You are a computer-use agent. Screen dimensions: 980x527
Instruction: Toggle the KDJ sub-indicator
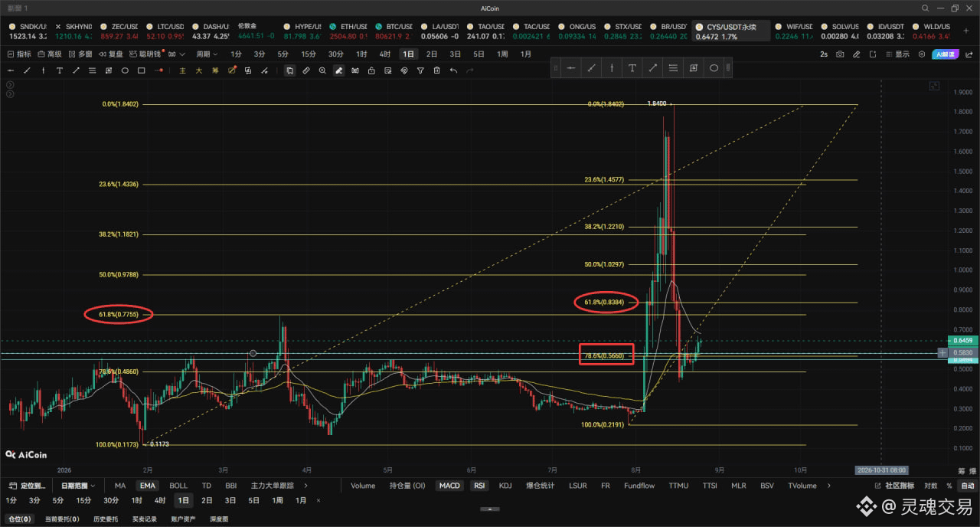[x=505, y=486]
